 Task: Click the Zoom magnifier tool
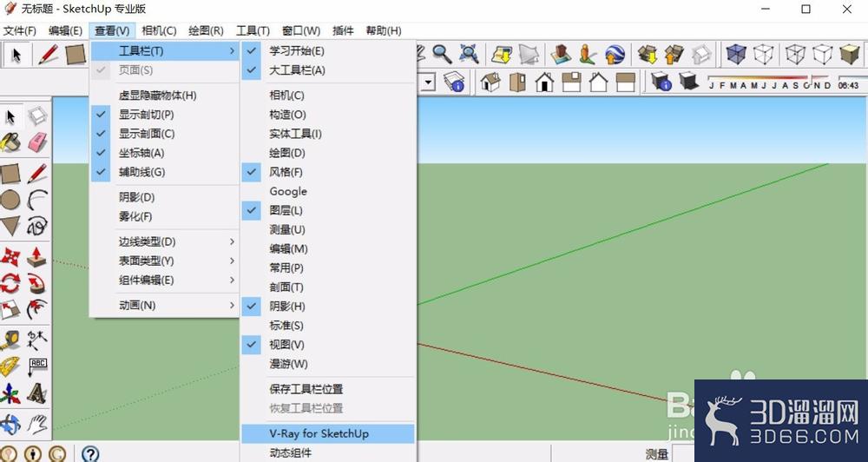442,55
